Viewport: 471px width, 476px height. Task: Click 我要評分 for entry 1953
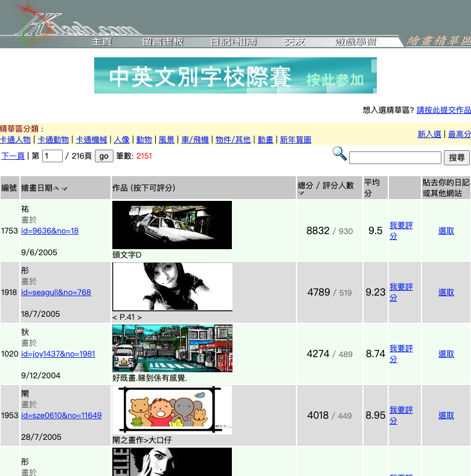coord(401,415)
